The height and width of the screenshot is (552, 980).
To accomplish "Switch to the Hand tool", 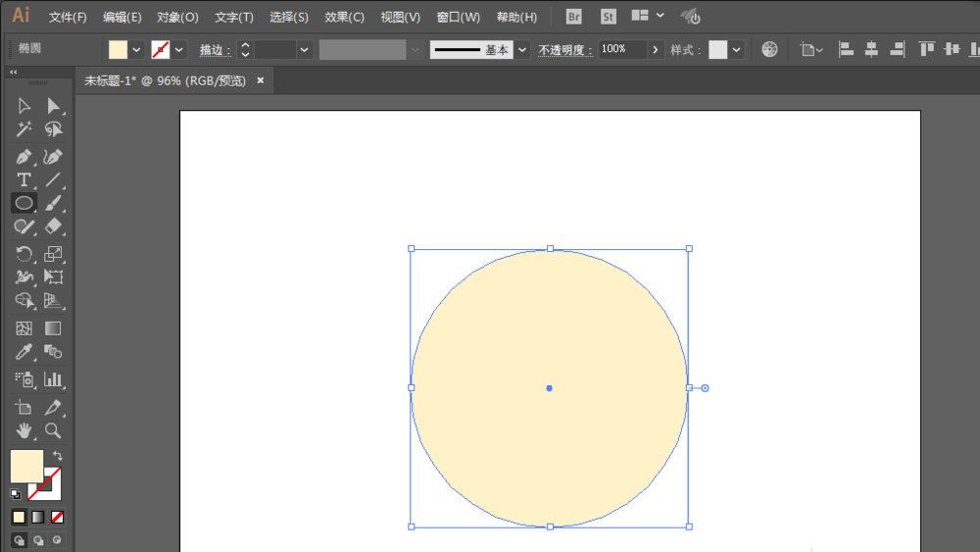I will [x=24, y=430].
